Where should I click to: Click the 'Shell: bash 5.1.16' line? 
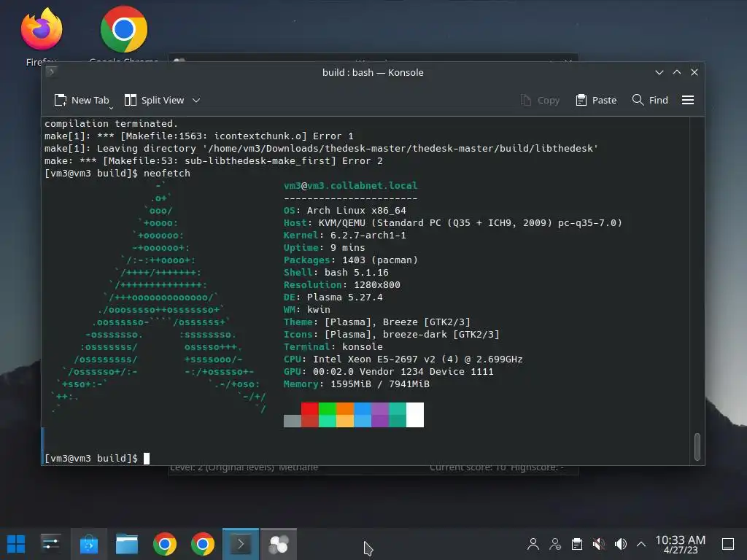tap(336, 273)
